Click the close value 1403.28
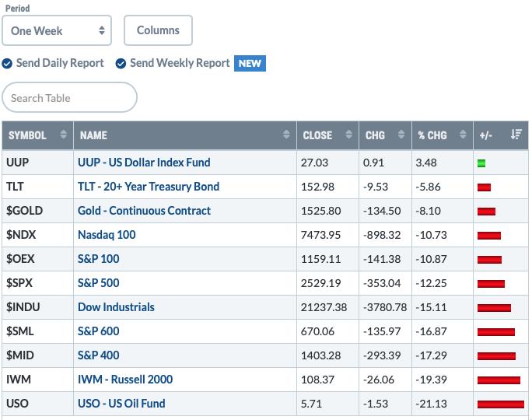Screen dimensions: 532x420 click(x=320, y=355)
